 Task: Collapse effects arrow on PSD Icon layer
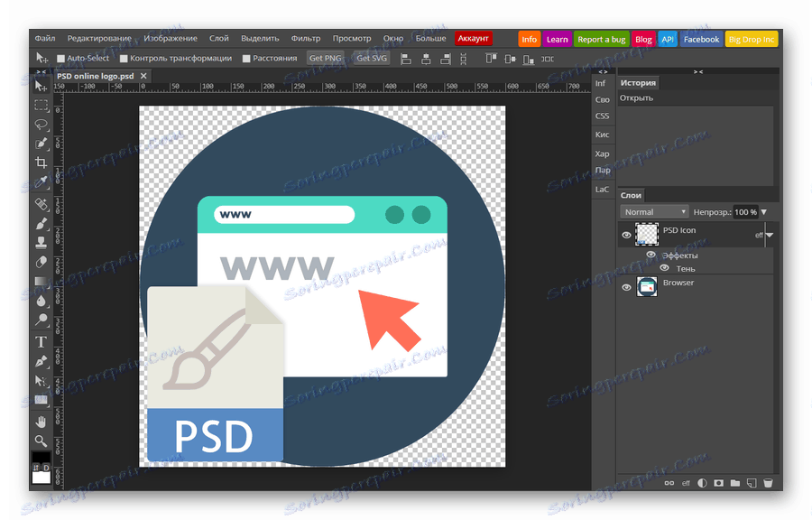pyautogui.click(x=770, y=235)
